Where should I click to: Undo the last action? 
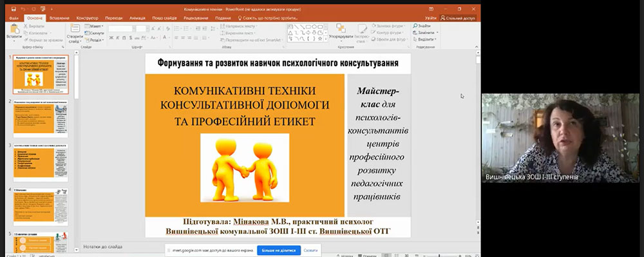23,9
